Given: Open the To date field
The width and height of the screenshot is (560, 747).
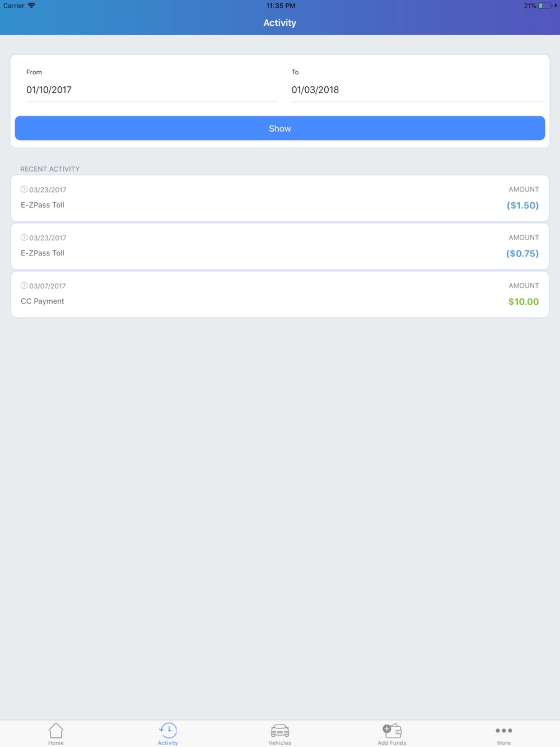Looking at the screenshot, I should pos(416,90).
